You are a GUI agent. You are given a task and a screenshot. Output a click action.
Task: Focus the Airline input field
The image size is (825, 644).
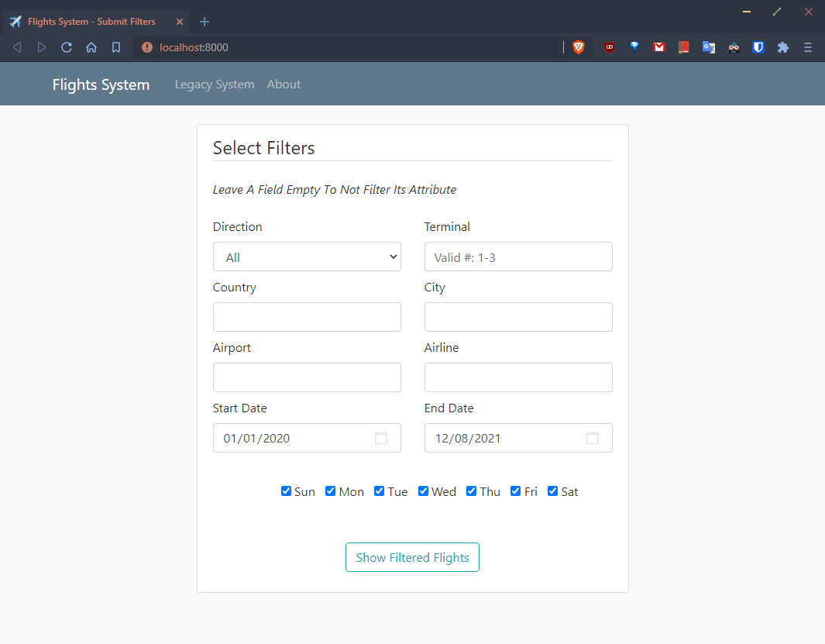click(x=518, y=377)
